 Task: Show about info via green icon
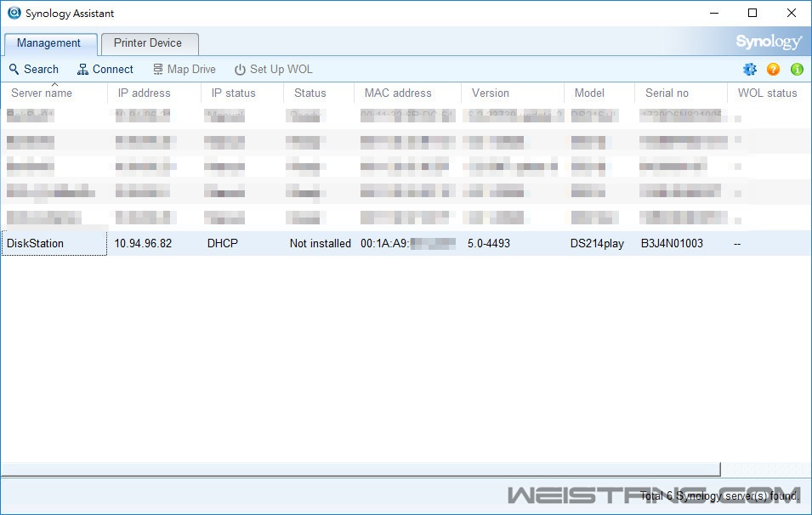[x=797, y=70]
